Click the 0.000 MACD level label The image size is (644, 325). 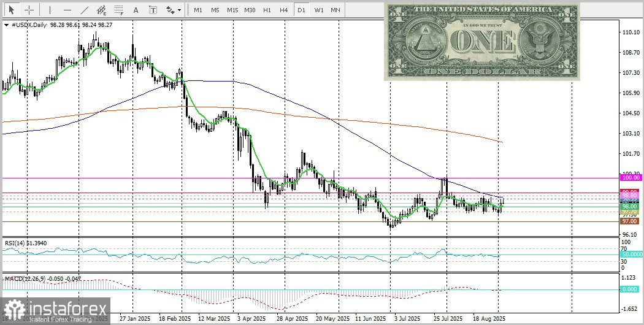(631, 289)
